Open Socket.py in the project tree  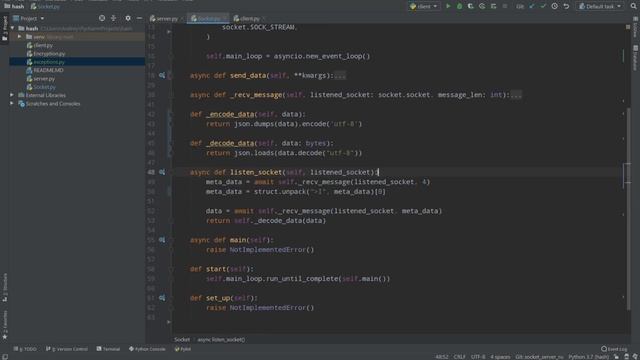click(x=44, y=87)
